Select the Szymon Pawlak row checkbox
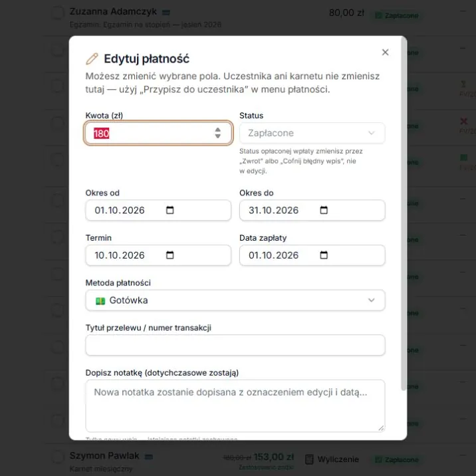 (x=57, y=457)
